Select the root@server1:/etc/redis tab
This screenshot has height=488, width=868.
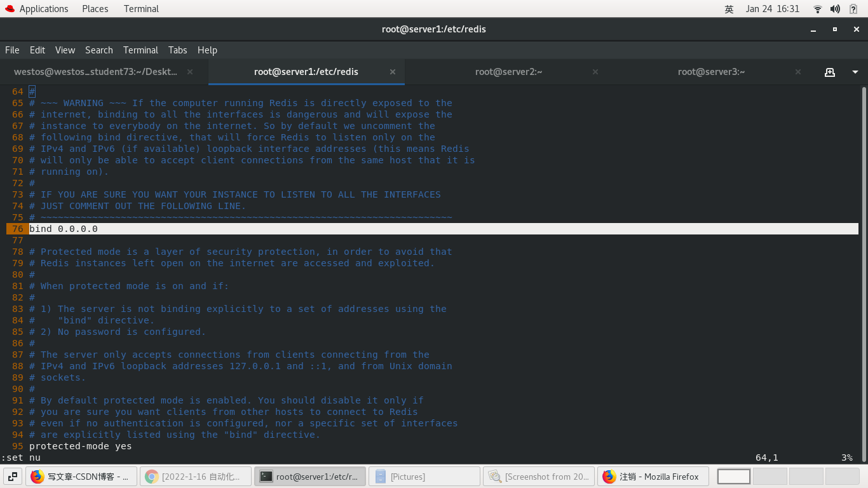click(x=306, y=72)
